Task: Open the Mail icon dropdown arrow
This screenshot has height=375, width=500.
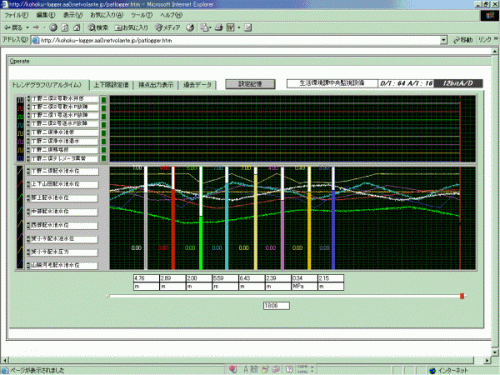Action: click(210, 28)
